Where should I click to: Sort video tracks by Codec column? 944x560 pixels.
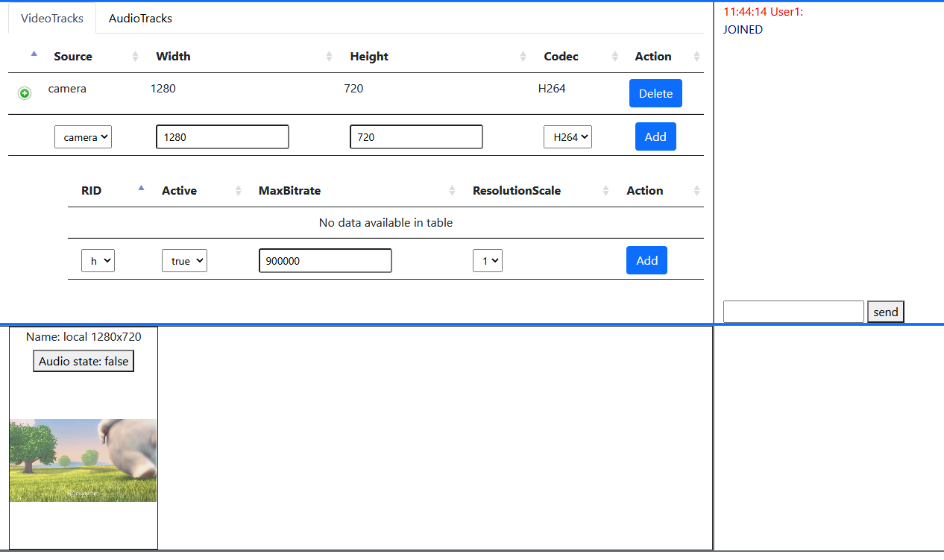[x=561, y=57]
